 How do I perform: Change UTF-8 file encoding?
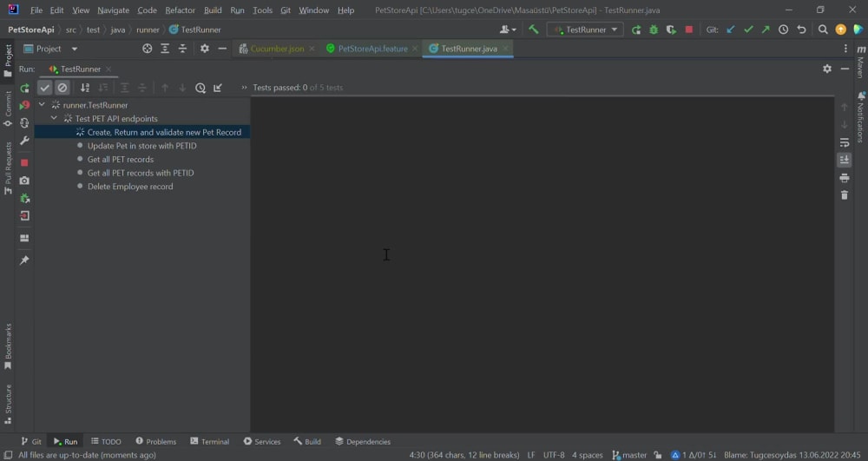tap(554, 455)
